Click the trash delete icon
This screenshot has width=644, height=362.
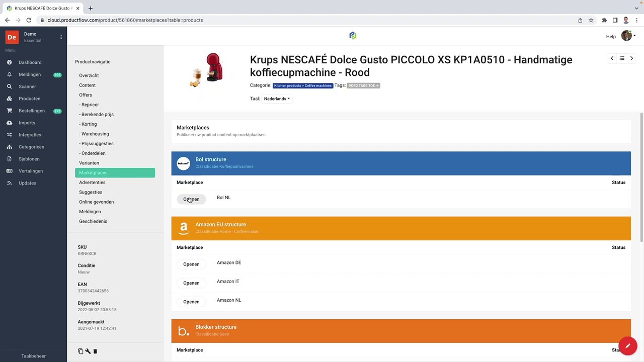pos(95,351)
